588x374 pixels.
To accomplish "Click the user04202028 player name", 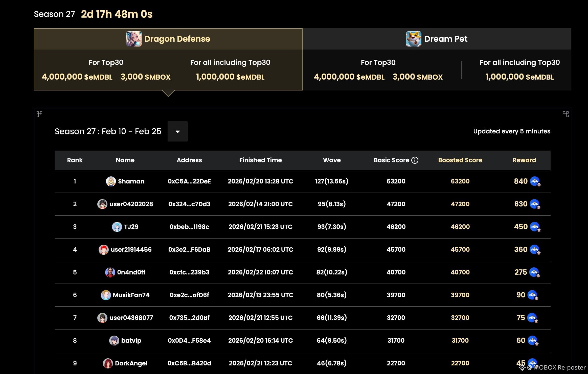I will coord(131,204).
